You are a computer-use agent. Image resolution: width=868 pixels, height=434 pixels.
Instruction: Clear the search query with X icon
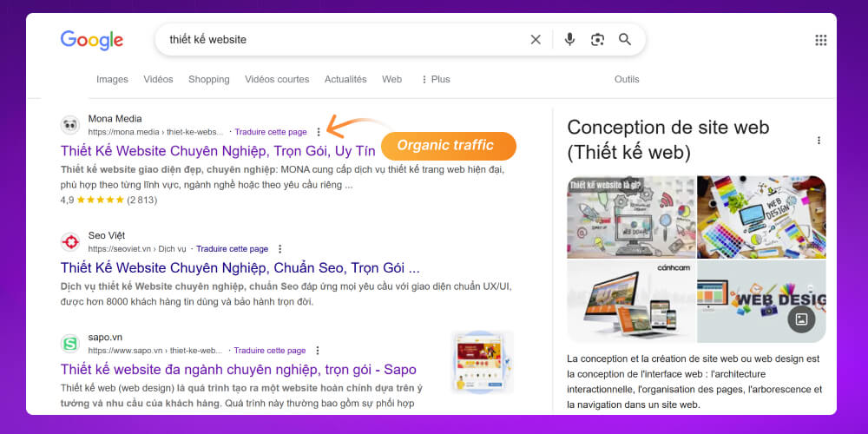536,40
